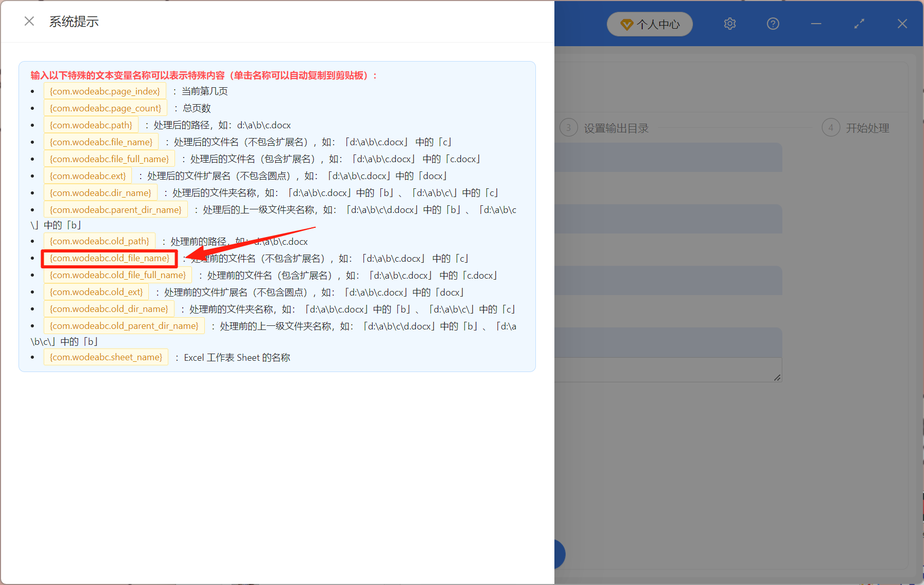Image resolution: width=924 pixels, height=585 pixels.
Task: Click step 4 circle labeled 开始处理
Action: 831,127
